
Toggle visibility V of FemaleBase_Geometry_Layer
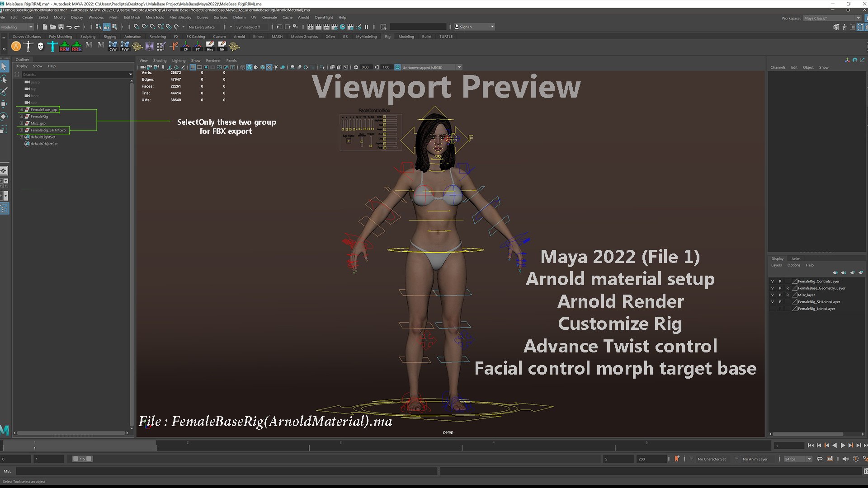tap(772, 288)
